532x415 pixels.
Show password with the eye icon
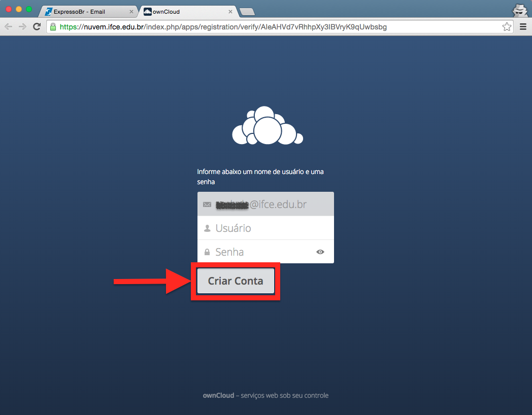coord(320,252)
